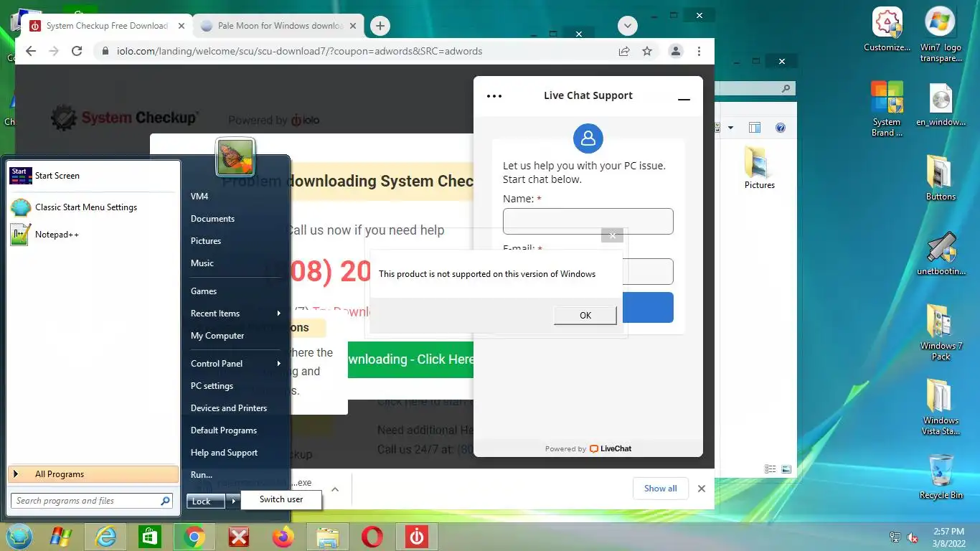
Task: Select the unetbootin desktop icon
Action: click(941, 255)
